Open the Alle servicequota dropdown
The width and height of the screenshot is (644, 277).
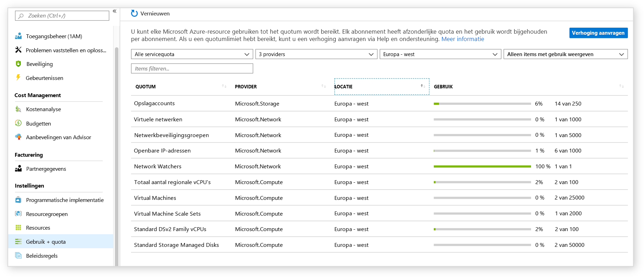[192, 54]
